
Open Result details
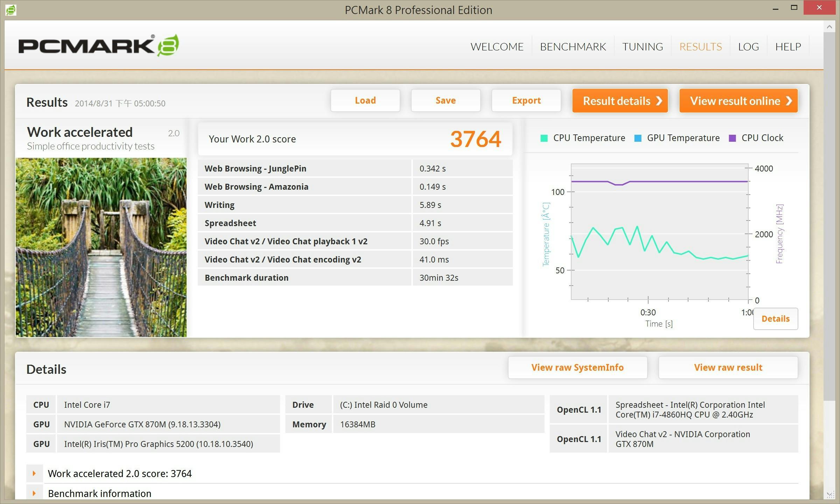click(x=620, y=101)
